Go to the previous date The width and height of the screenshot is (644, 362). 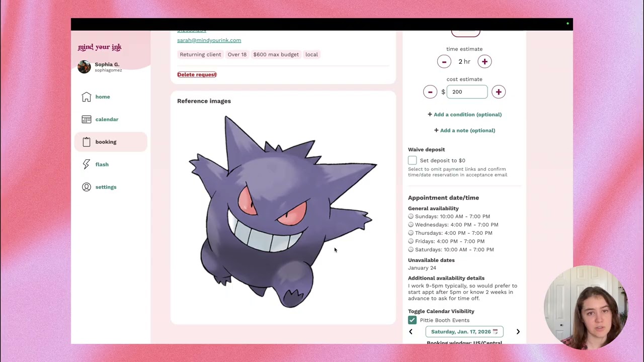411,332
